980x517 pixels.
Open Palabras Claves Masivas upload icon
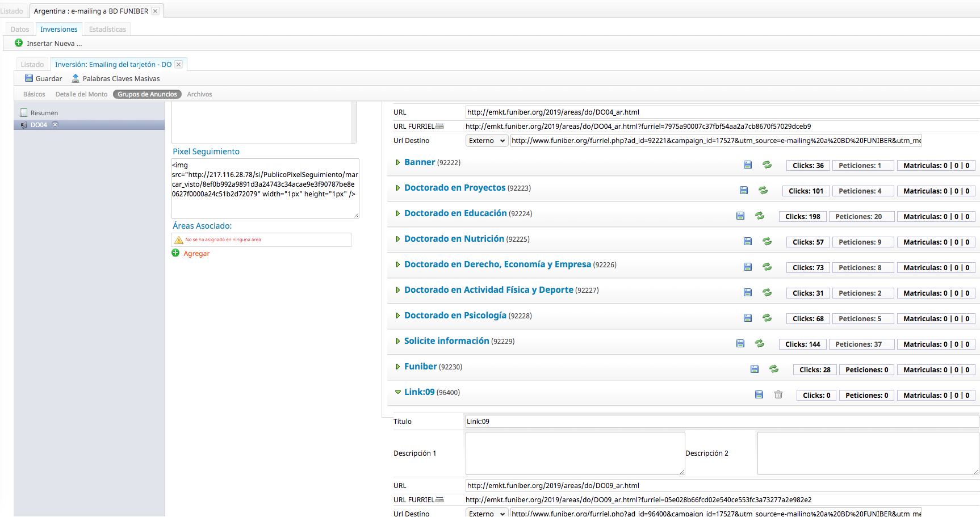click(x=75, y=78)
